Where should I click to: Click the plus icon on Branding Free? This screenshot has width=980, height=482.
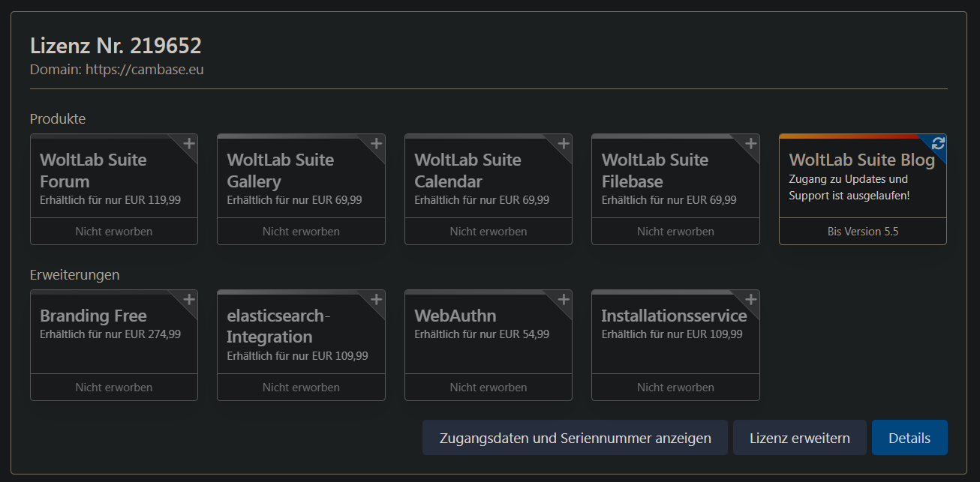(x=189, y=299)
